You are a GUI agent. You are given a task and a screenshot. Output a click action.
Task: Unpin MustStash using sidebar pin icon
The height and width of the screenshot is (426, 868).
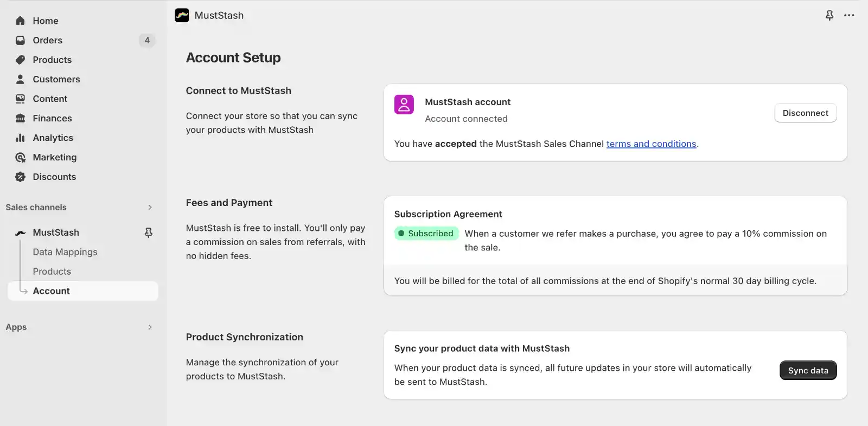(x=148, y=233)
